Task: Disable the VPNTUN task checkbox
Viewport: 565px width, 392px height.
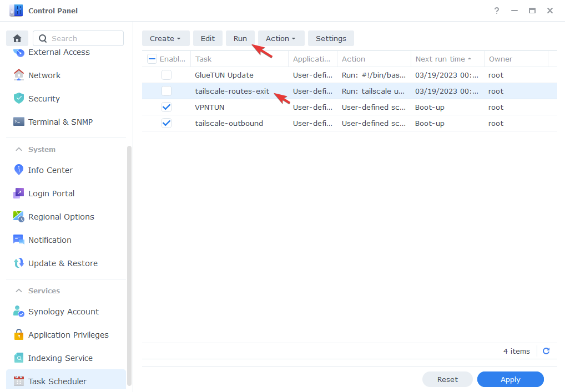Action: 167,107
